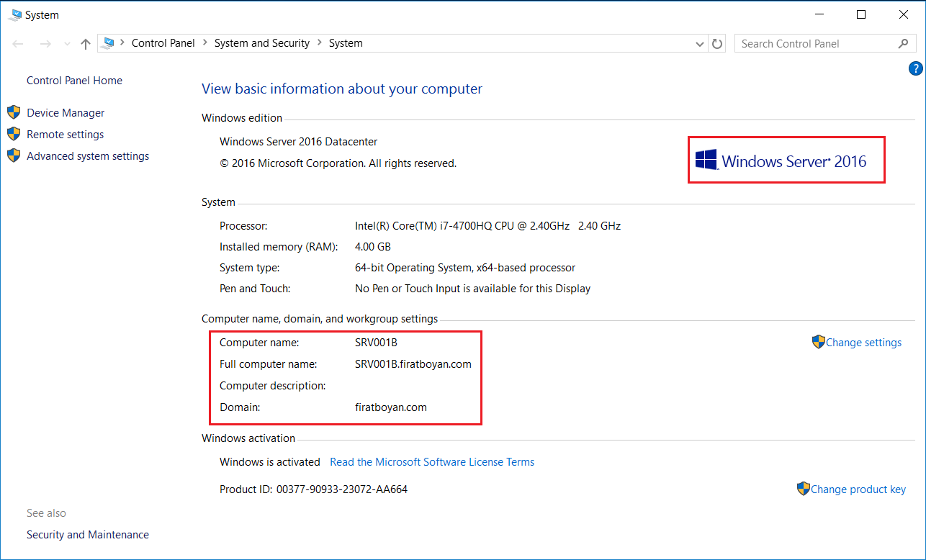Refresh the System page
Screen dimensions: 926x560
click(717, 44)
